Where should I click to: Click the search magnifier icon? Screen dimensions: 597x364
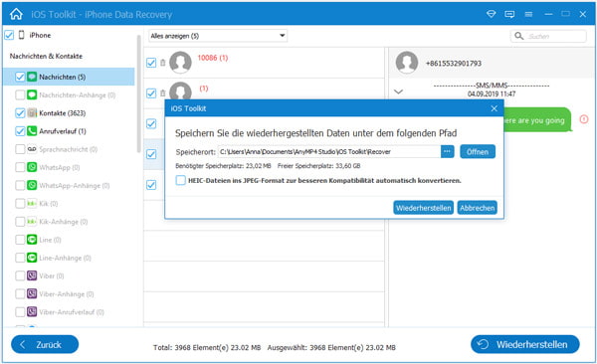coord(518,36)
